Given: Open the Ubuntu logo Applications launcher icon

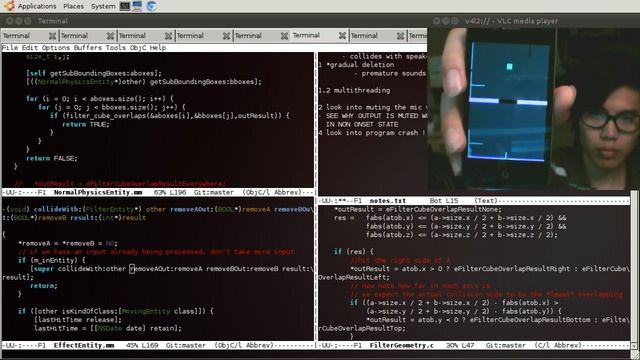Looking at the screenshot, I should click(x=9, y=6).
